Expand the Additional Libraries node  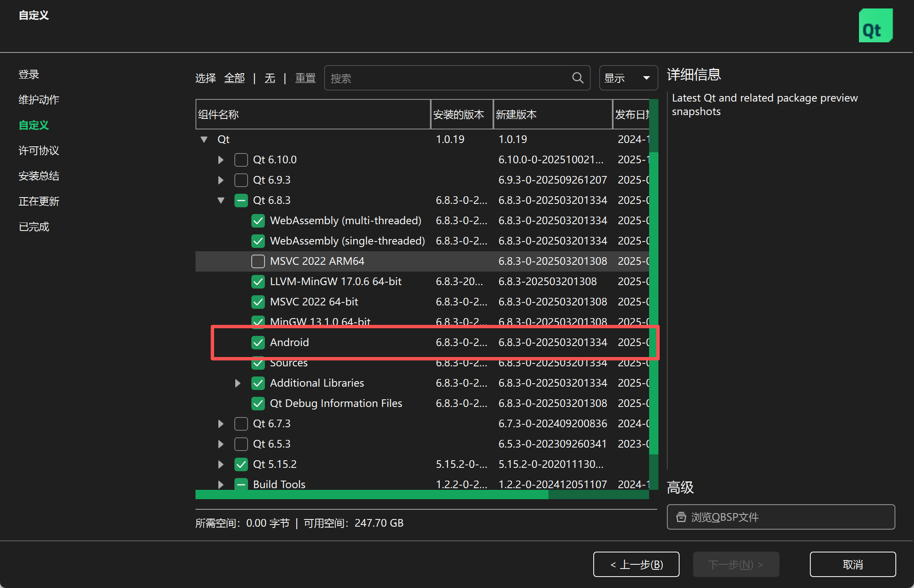pos(238,383)
